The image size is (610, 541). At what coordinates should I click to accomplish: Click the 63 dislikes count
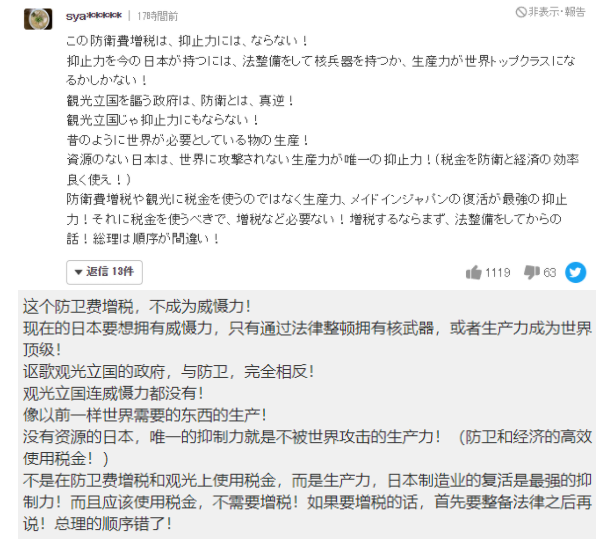[549, 272]
